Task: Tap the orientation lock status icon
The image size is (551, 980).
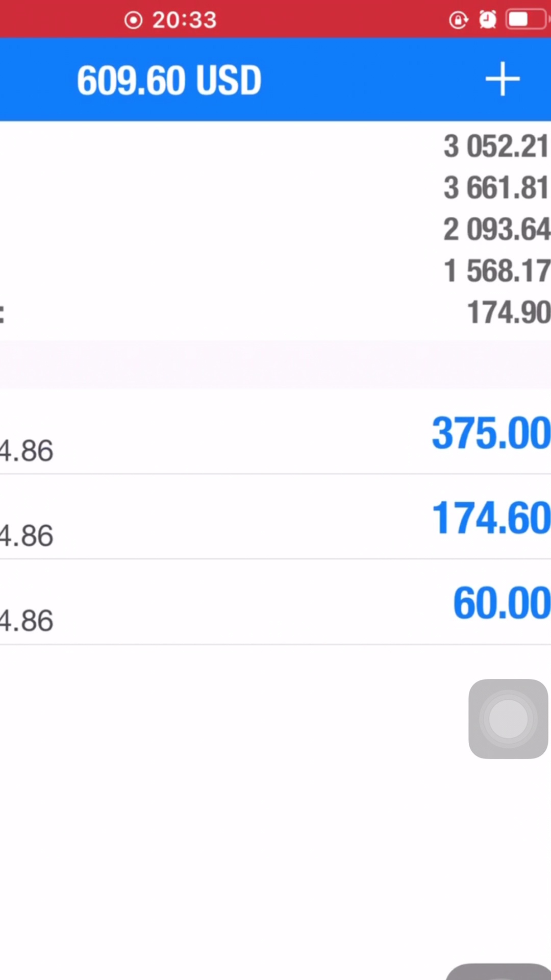Action: pos(458,20)
